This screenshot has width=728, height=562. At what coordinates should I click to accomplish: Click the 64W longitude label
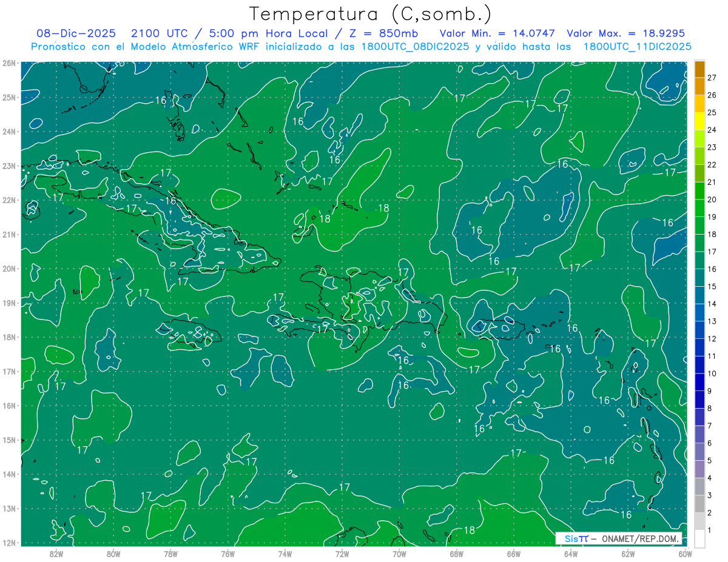(x=571, y=554)
